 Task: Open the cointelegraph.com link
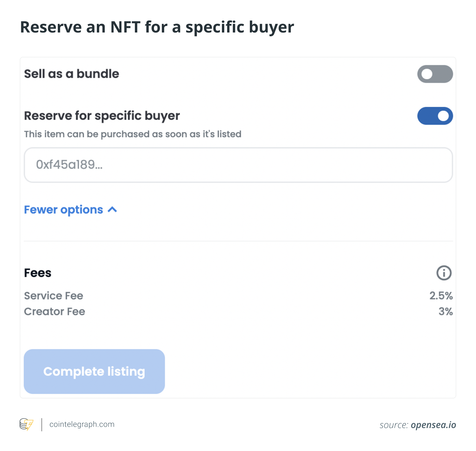click(82, 424)
